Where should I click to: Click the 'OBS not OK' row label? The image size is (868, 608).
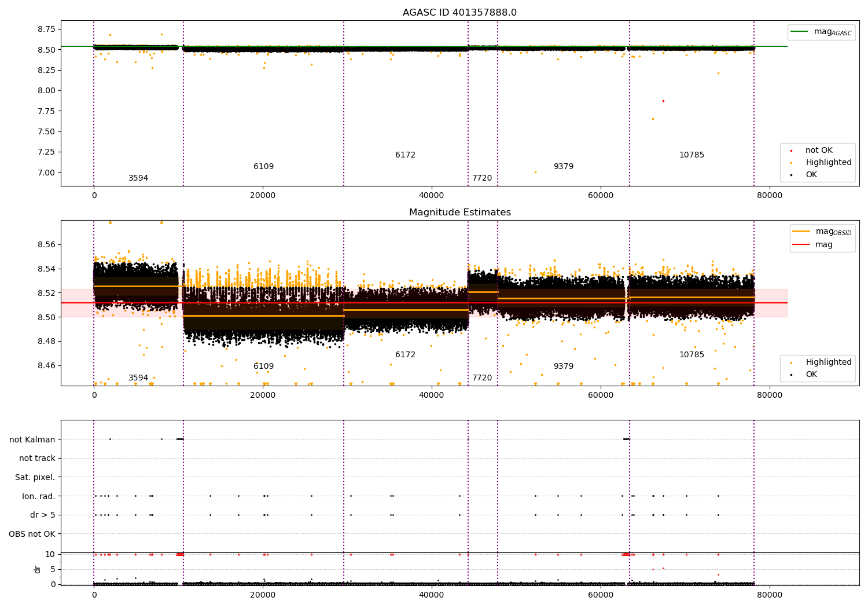32,534
